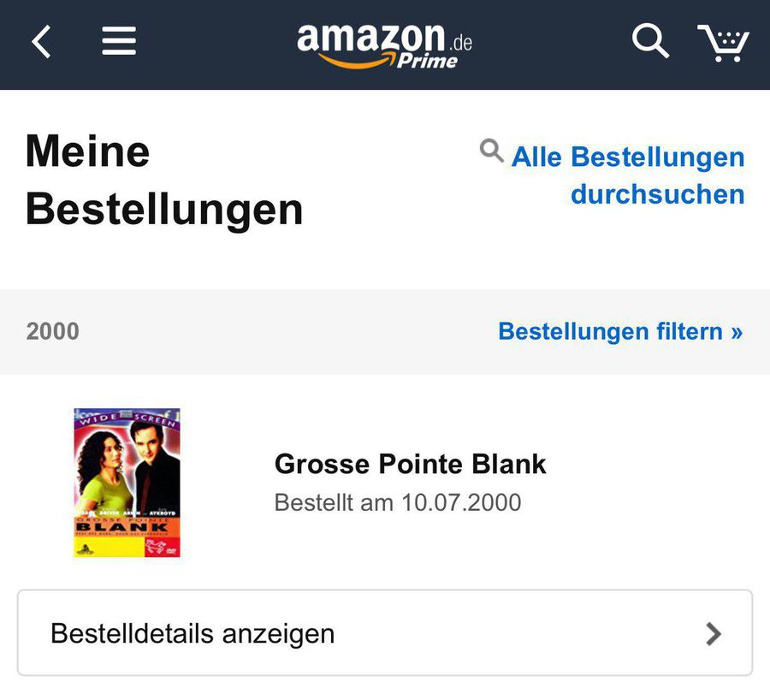Screen dimensions: 770x700
Task: Select the Grosse Pointe Blank DVD cover thumbnail
Action: [x=127, y=483]
